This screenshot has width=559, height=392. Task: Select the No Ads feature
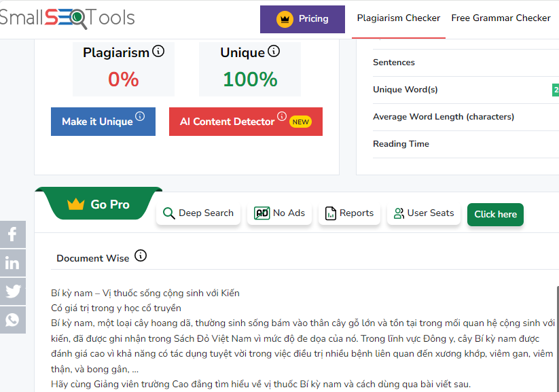point(280,213)
